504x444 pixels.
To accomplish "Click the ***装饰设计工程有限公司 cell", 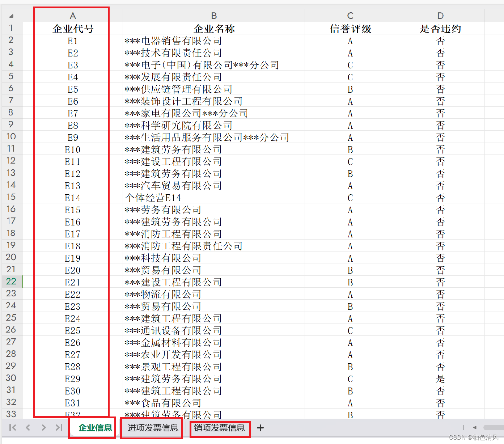I will (x=214, y=101).
